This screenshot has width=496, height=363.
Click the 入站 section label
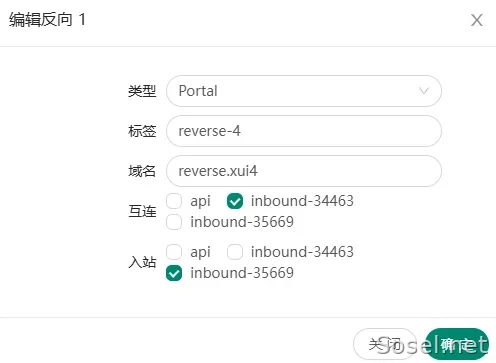click(x=142, y=262)
